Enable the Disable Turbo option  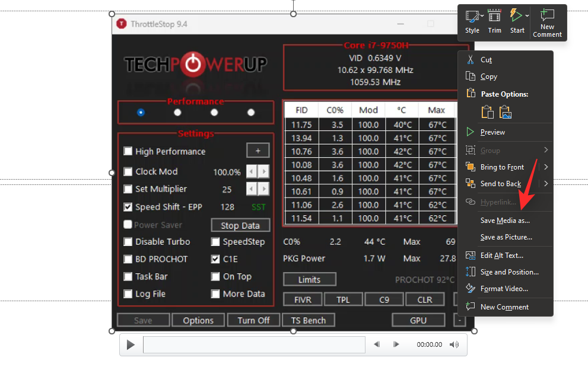pyautogui.click(x=128, y=242)
